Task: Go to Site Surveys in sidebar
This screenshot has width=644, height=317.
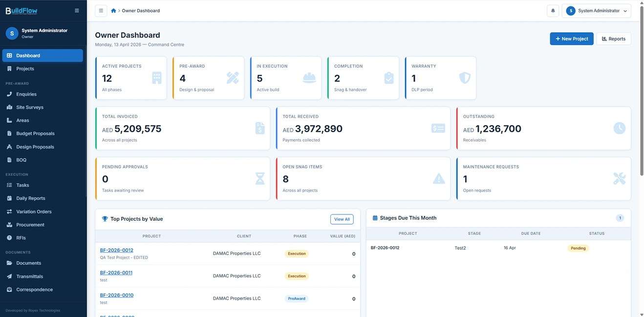Action: pyautogui.click(x=30, y=107)
